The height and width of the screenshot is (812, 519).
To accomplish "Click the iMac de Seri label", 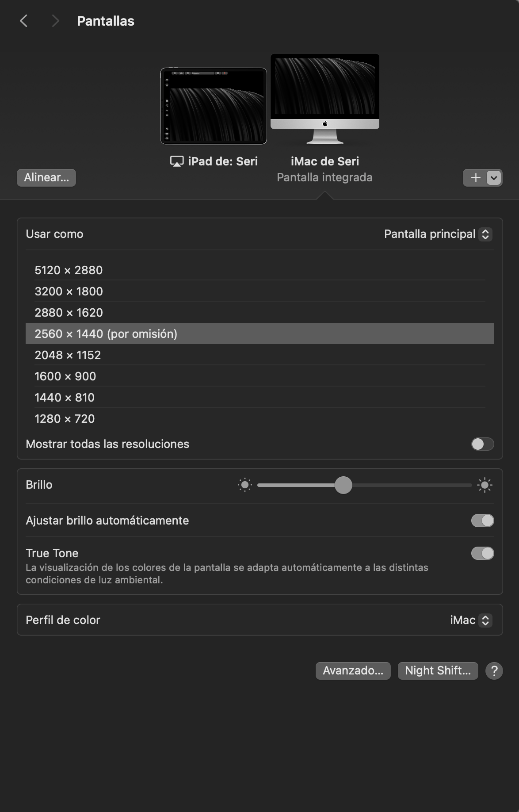I will coord(325,161).
